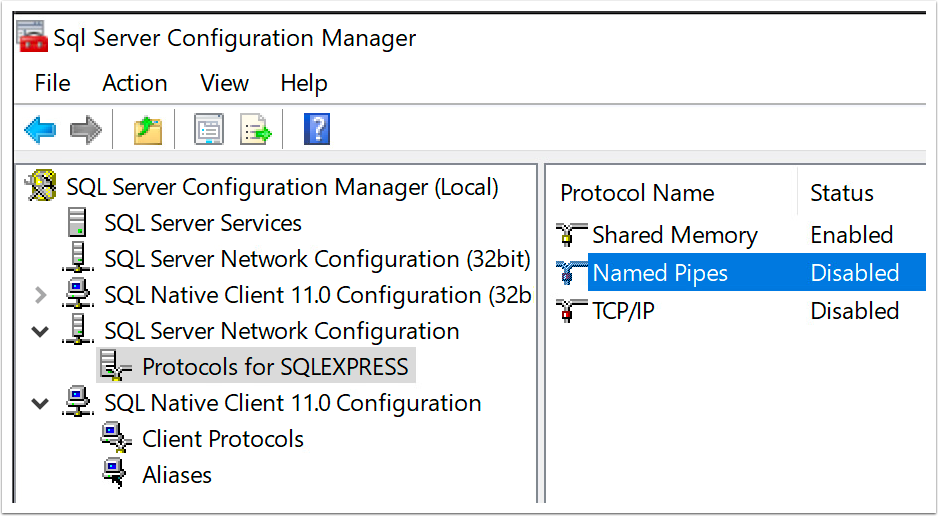Sort by the Protocol Name column header
Viewport: 938px width, 516px height.
(637, 193)
